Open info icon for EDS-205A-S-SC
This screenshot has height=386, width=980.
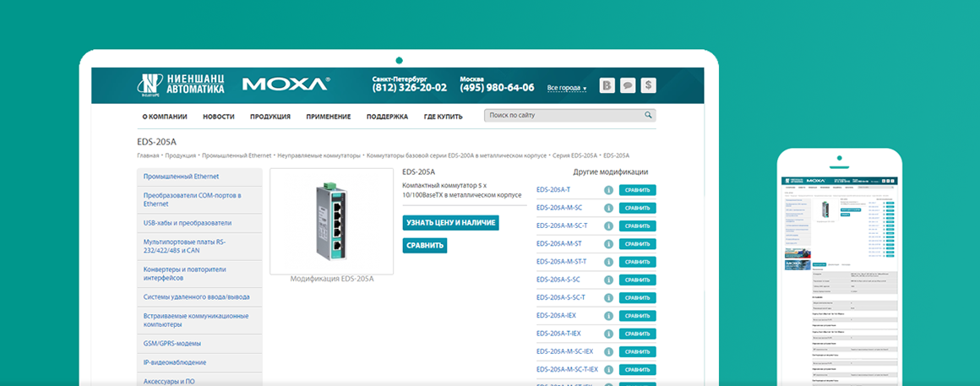pyautogui.click(x=608, y=280)
